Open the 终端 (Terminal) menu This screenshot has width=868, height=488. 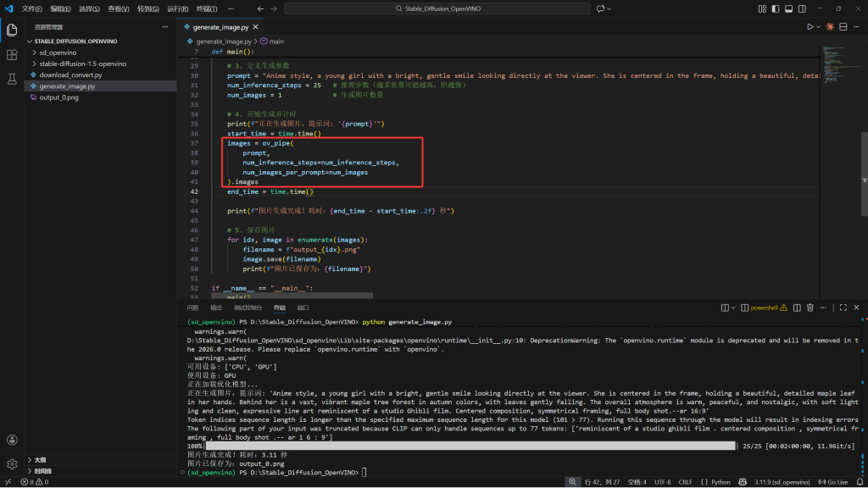(205, 8)
